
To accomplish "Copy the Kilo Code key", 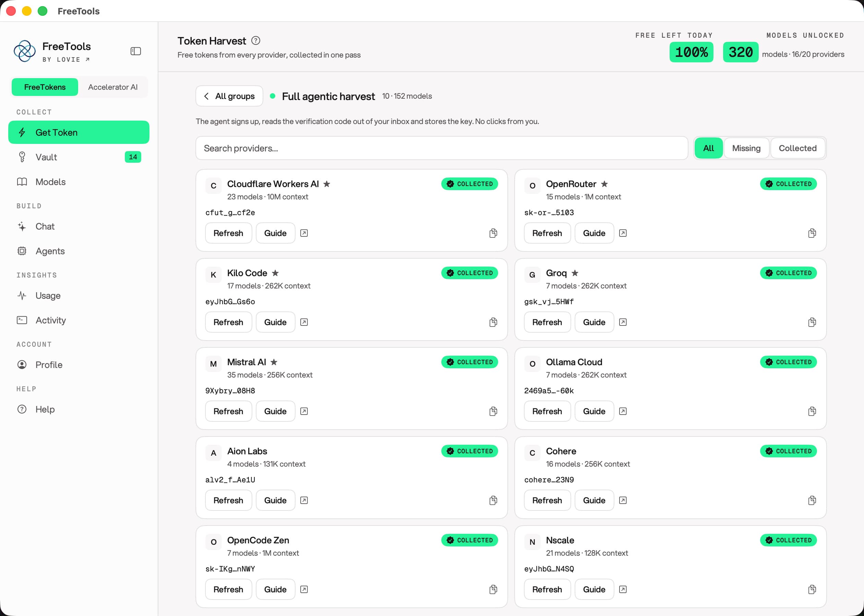I will [x=493, y=322].
